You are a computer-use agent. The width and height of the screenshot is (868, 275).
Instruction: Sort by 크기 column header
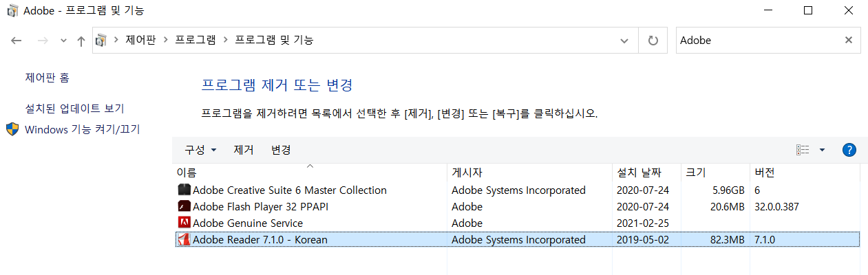click(714, 172)
